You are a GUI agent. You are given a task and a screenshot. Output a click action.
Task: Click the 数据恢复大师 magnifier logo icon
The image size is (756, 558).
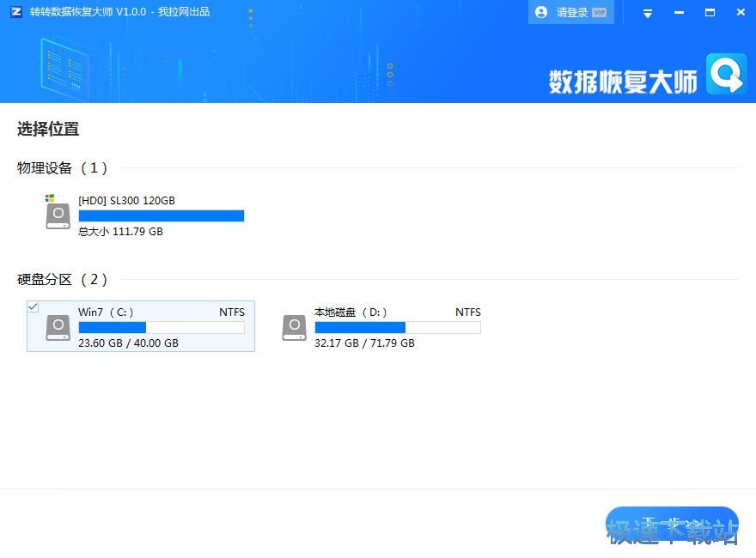pos(727,74)
